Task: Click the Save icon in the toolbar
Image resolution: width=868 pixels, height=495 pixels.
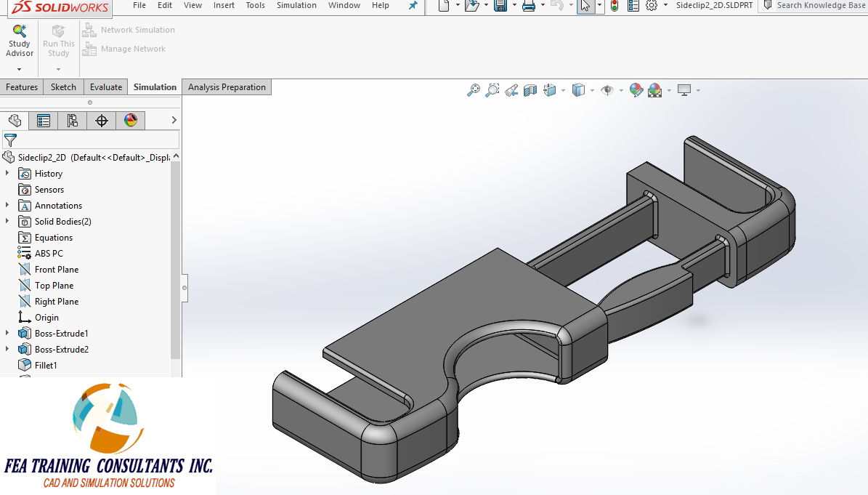Action: click(501, 5)
